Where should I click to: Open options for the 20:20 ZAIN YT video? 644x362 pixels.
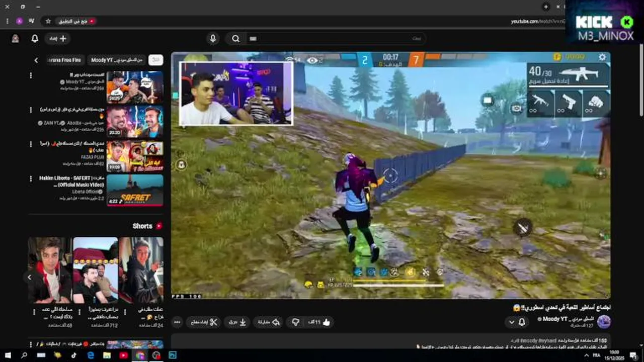click(31, 110)
